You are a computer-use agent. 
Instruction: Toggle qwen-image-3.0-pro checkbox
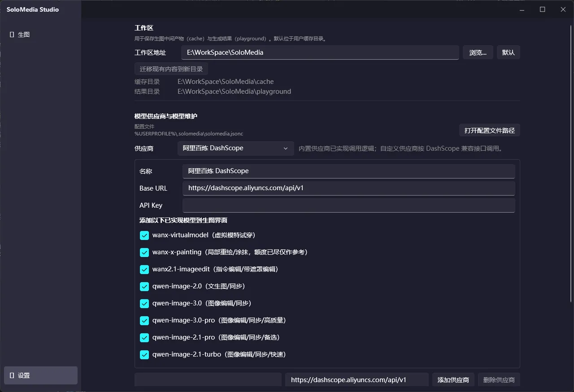click(144, 321)
